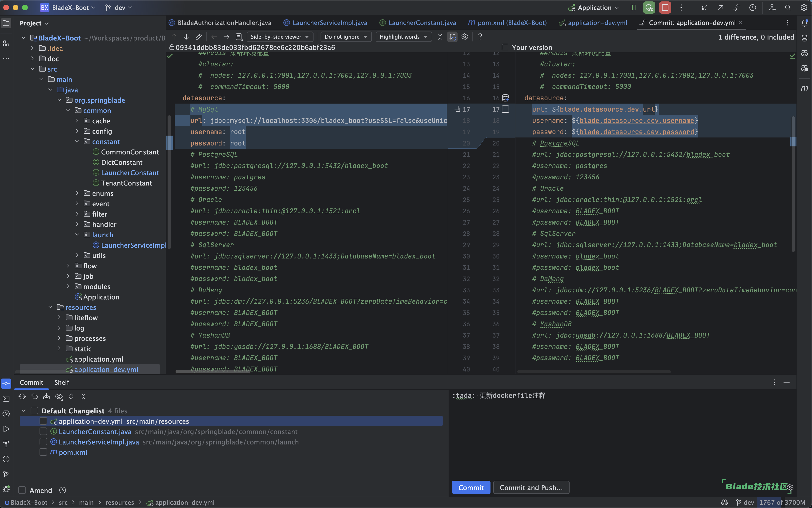Jump to source with pencil icon
The width and height of the screenshot is (812, 508).
(x=198, y=37)
